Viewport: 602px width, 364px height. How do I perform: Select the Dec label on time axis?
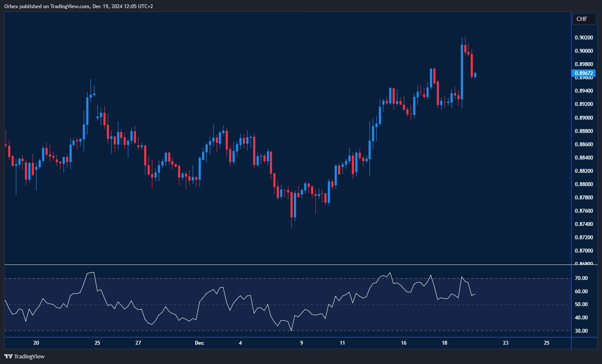199,343
